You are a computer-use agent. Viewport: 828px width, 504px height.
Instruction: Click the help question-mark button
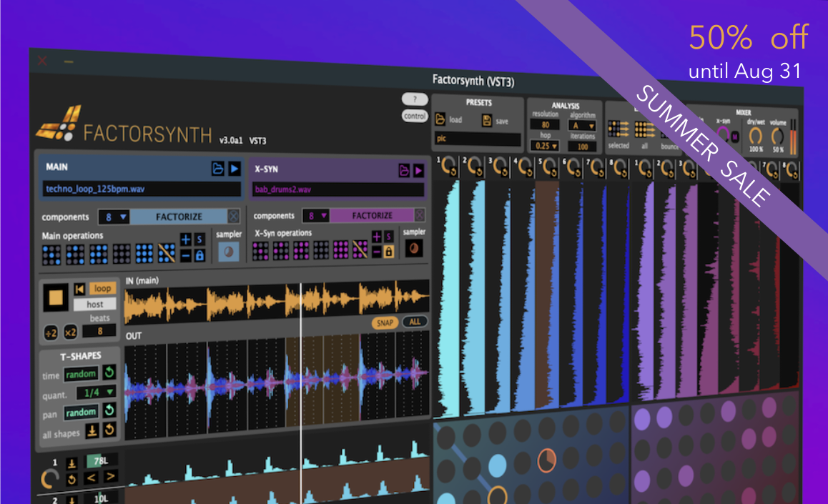pyautogui.click(x=415, y=99)
